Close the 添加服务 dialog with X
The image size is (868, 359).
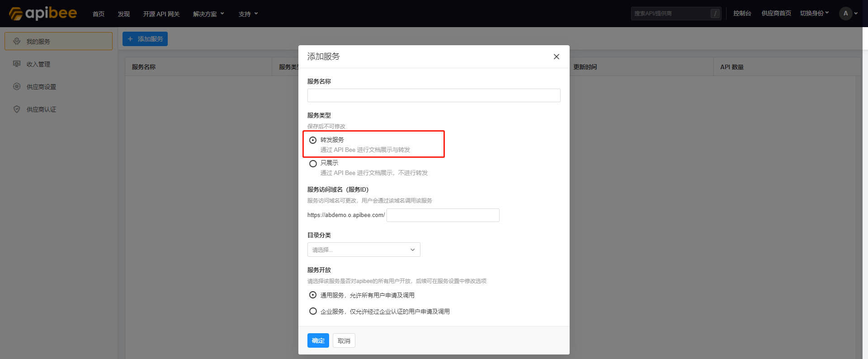point(557,57)
